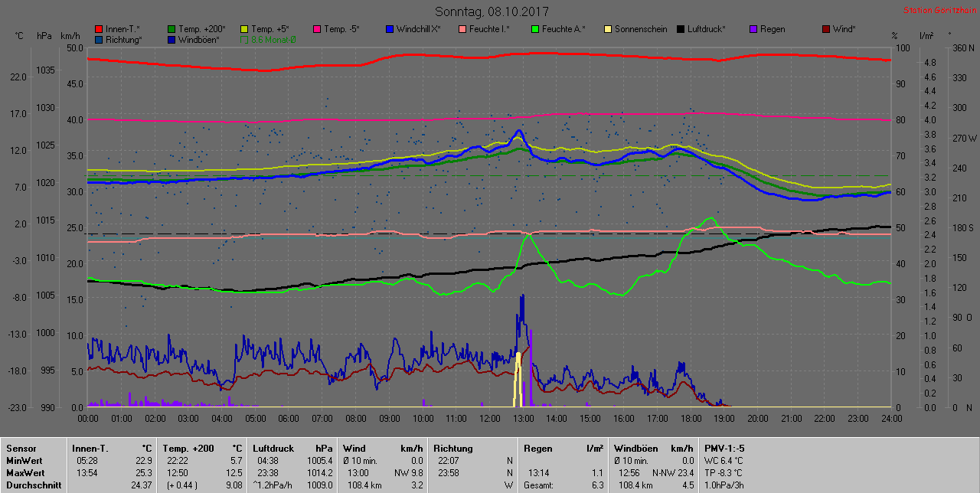Viewport: 980px width, 493px height.
Task: Click the rain total value 6.3
Action: [597, 485]
